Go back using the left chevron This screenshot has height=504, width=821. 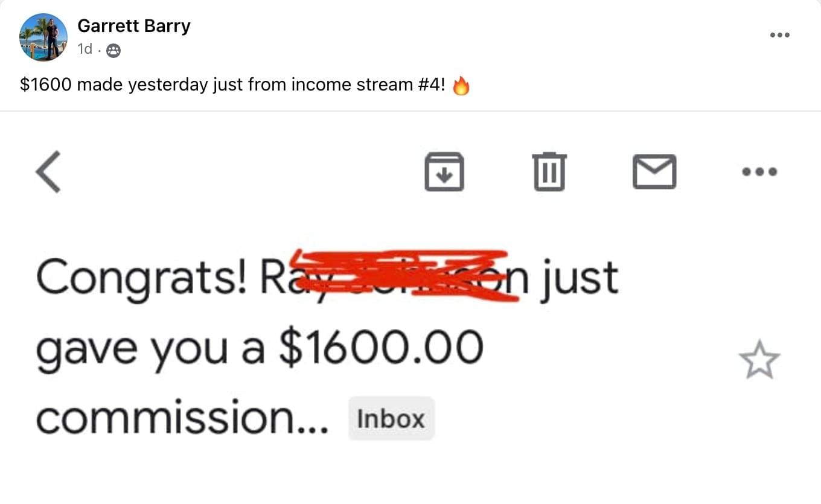(48, 171)
